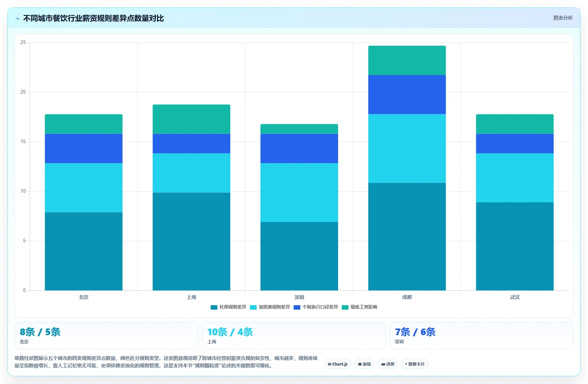Select 上海 加班费规则差异 bar segment
Image resolution: width=588 pixels, height=384 pixels.
pyautogui.click(x=191, y=173)
